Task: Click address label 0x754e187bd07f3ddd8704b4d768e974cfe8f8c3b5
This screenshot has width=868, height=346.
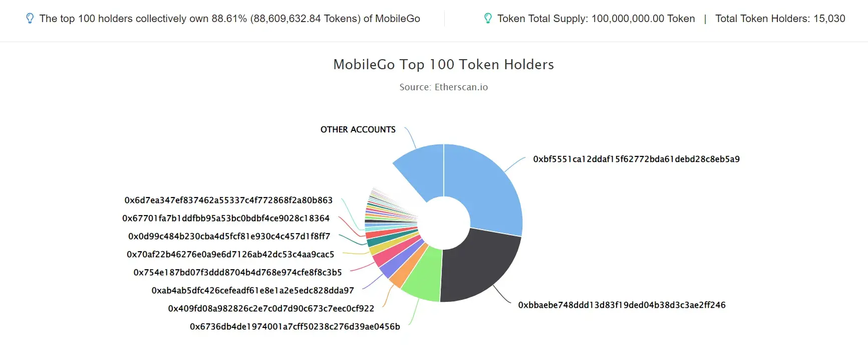Action: (x=237, y=272)
